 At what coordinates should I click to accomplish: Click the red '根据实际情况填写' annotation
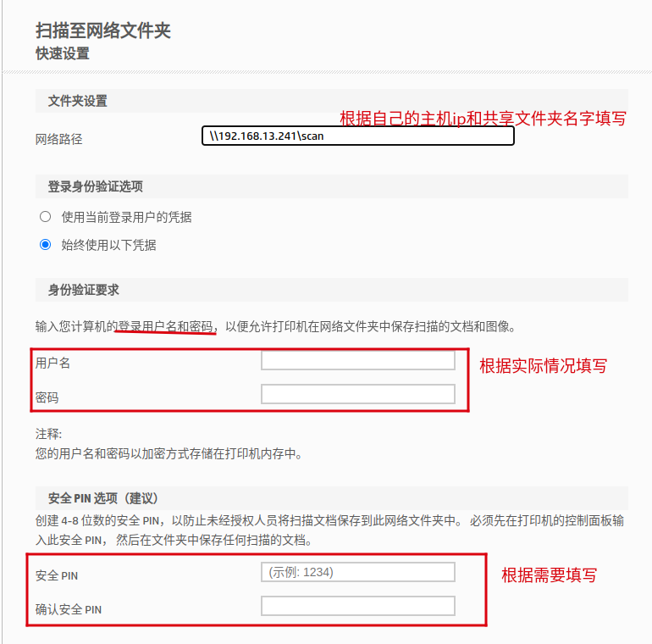pyautogui.click(x=544, y=366)
